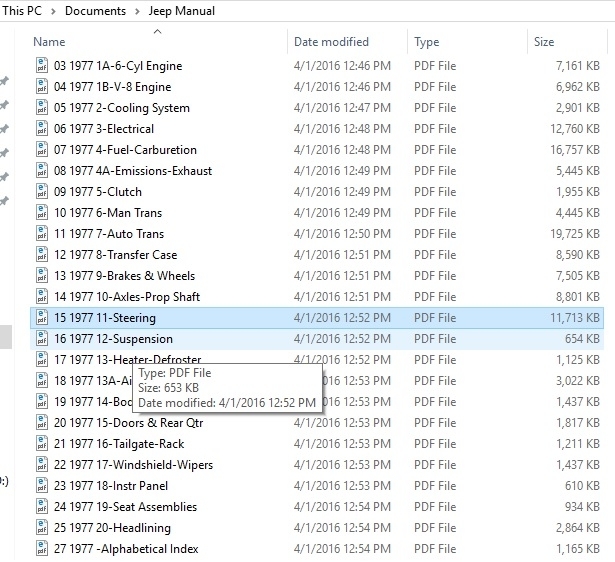Expand breadcrumb chevron after This PC
Image resolution: width=615 pixels, height=562 pixels.
pyautogui.click(x=53, y=11)
